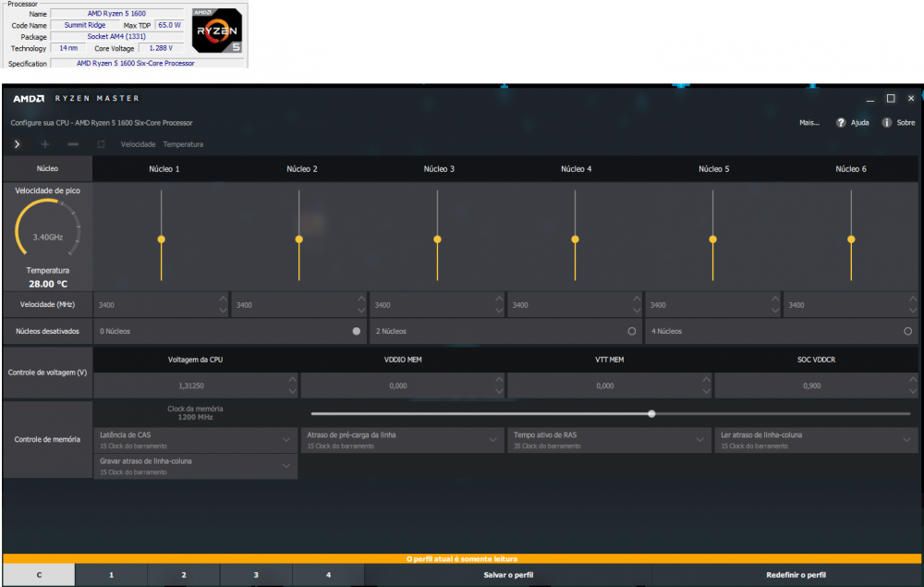Click the plus icon in the toolbar
Image resolution: width=924 pixels, height=587 pixels.
[x=45, y=144]
